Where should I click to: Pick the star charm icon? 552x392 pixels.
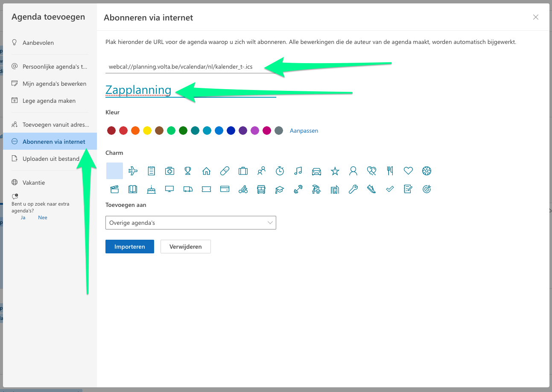335,171
